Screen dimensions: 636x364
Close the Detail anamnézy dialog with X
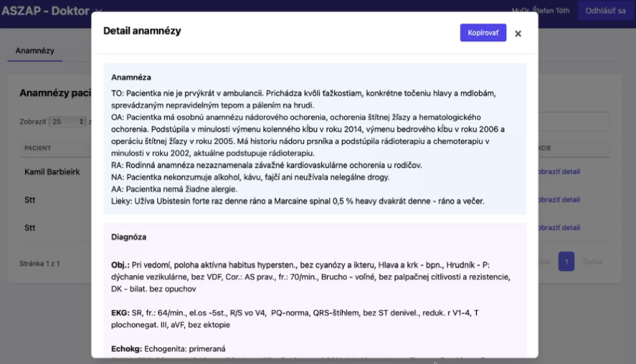click(x=518, y=33)
